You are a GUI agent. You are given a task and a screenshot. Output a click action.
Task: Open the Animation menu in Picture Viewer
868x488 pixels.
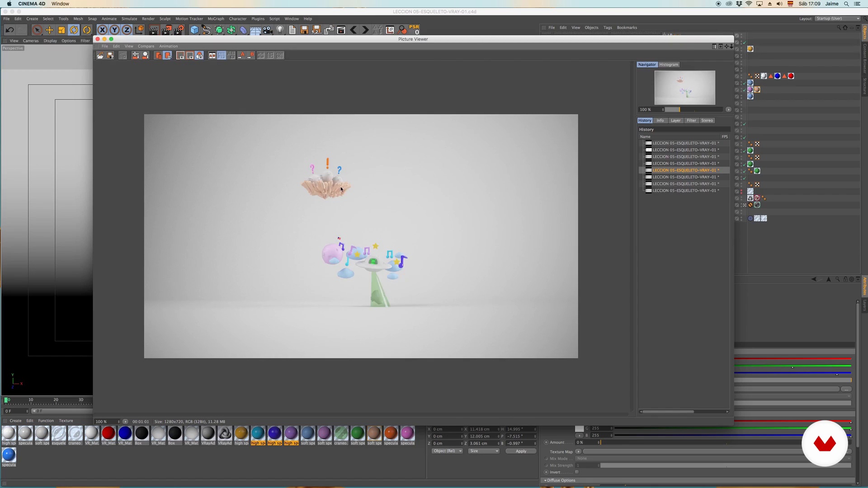tap(168, 46)
